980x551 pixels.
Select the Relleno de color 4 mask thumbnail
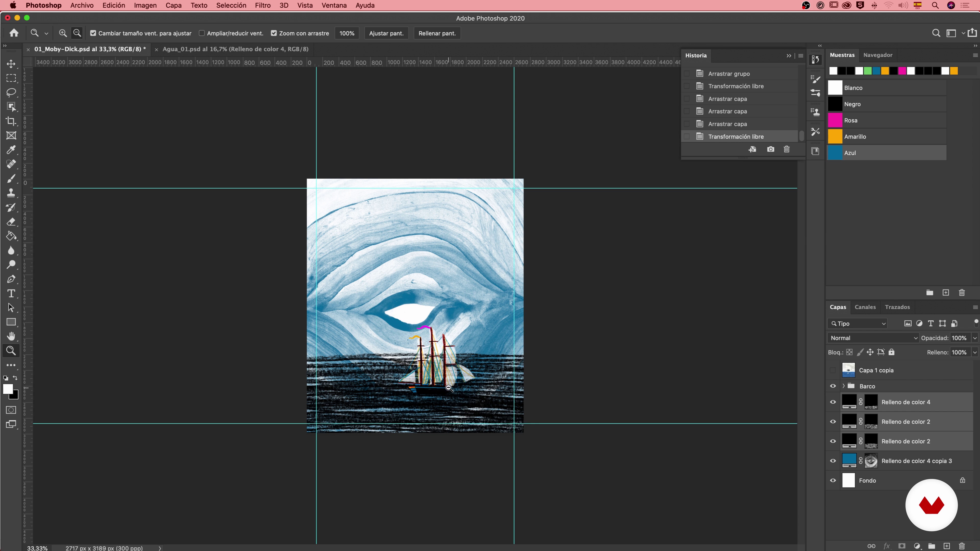(871, 402)
